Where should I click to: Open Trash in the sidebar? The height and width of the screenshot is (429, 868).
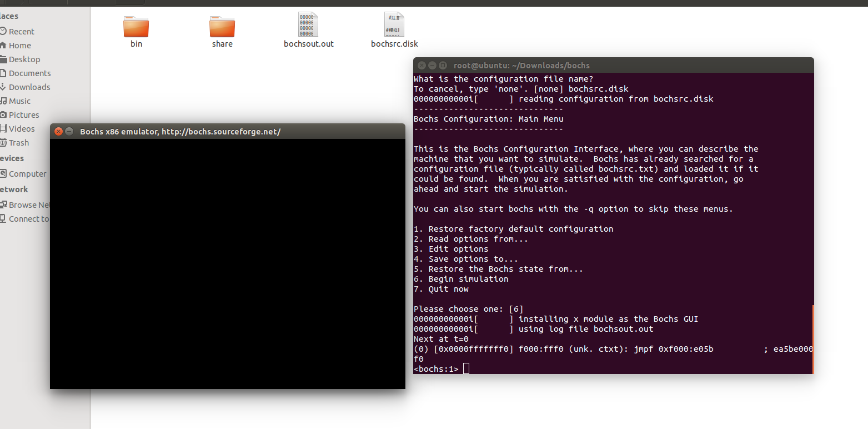[19, 143]
